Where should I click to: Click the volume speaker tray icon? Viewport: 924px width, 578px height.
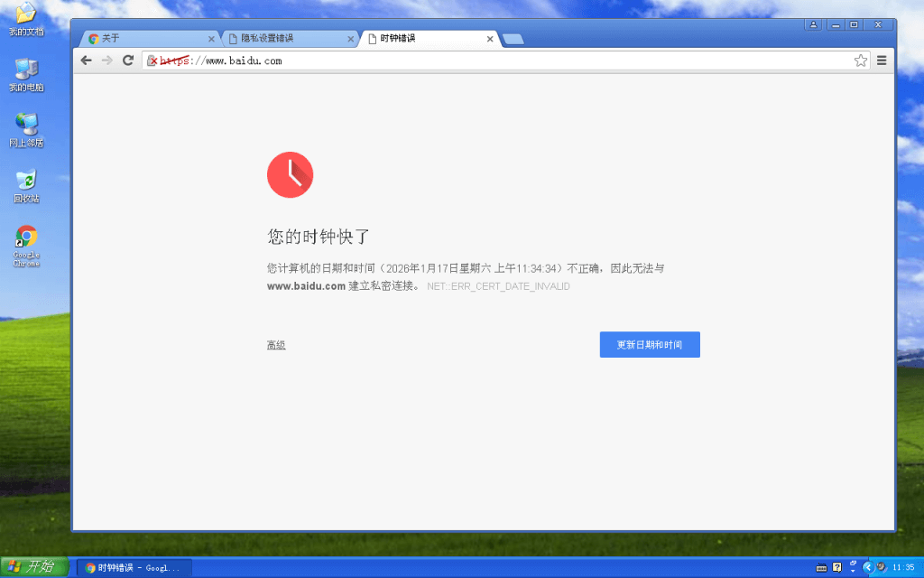point(881,567)
